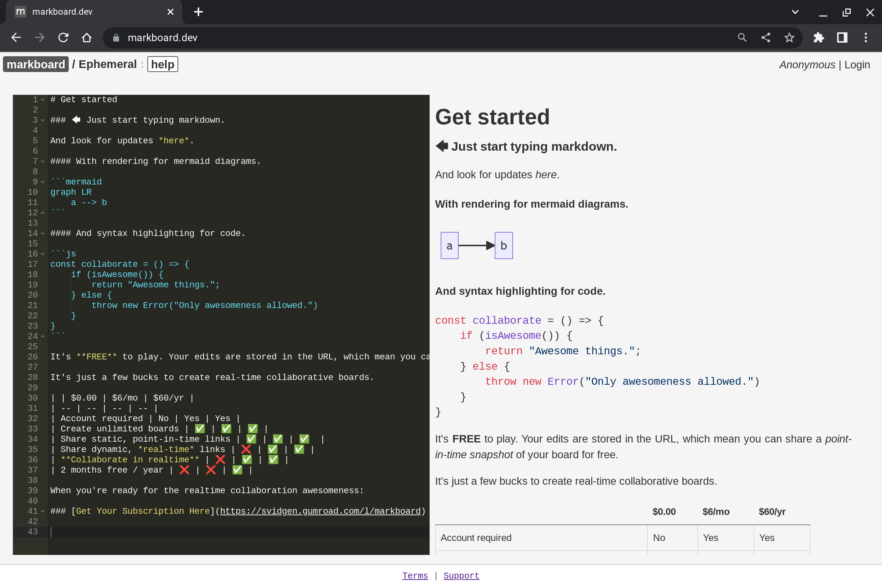Screen dimensions: 882x588
Task: Click the markboard favicon in the tab
Action: 21,12
